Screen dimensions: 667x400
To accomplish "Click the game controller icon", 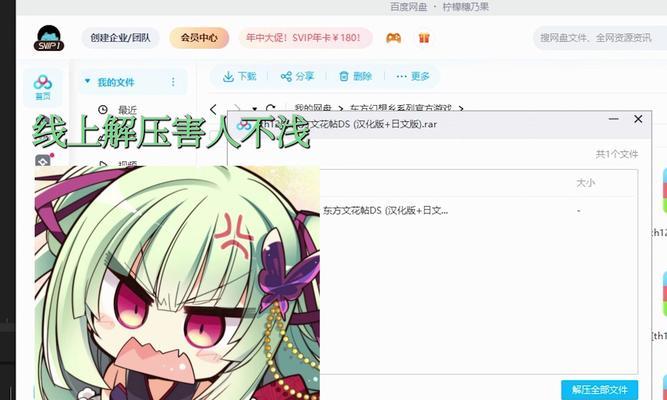I will tap(393, 38).
